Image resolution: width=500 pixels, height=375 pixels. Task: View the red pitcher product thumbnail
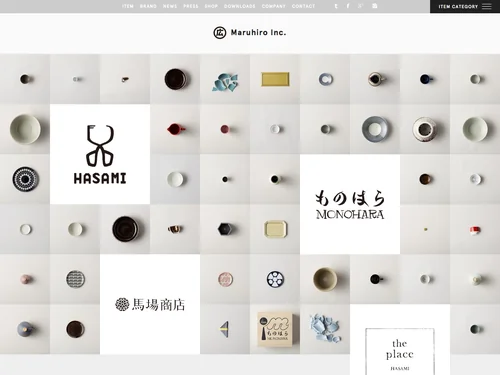(175, 129)
